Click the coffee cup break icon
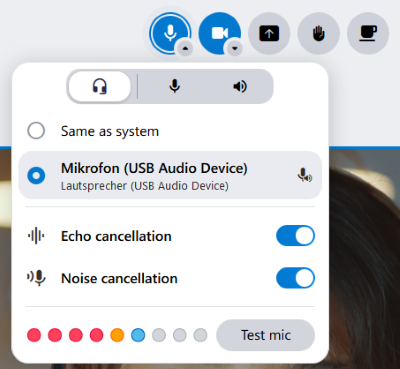400x369 pixels. [x=368, y=33]
